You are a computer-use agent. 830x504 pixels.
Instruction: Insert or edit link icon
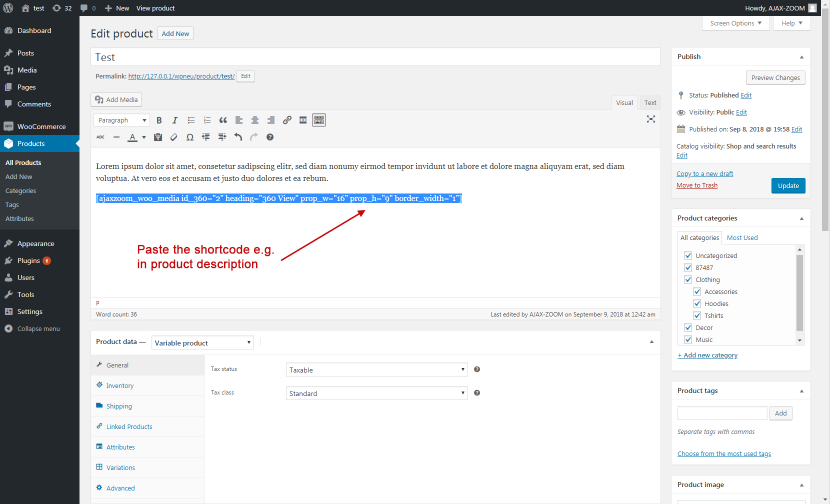(x=287, y=120)
